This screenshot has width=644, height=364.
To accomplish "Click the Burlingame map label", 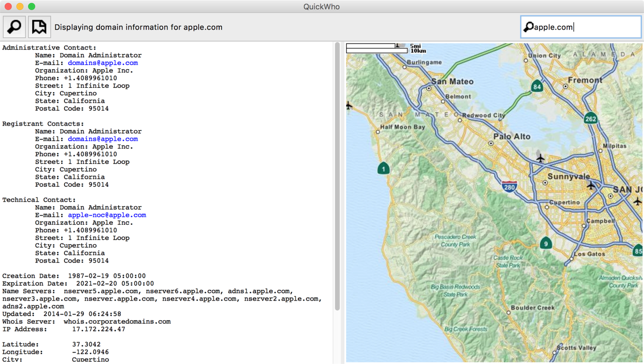I will click(x=424, y=62).
